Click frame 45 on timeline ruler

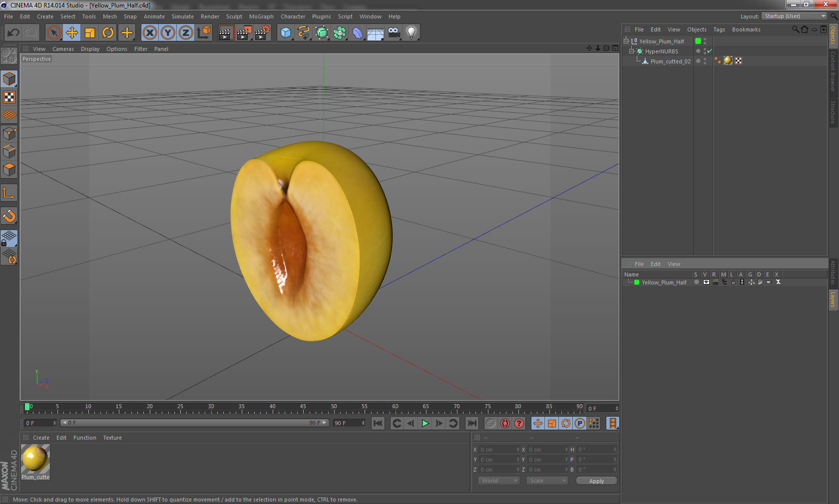(x=303, y=406)
